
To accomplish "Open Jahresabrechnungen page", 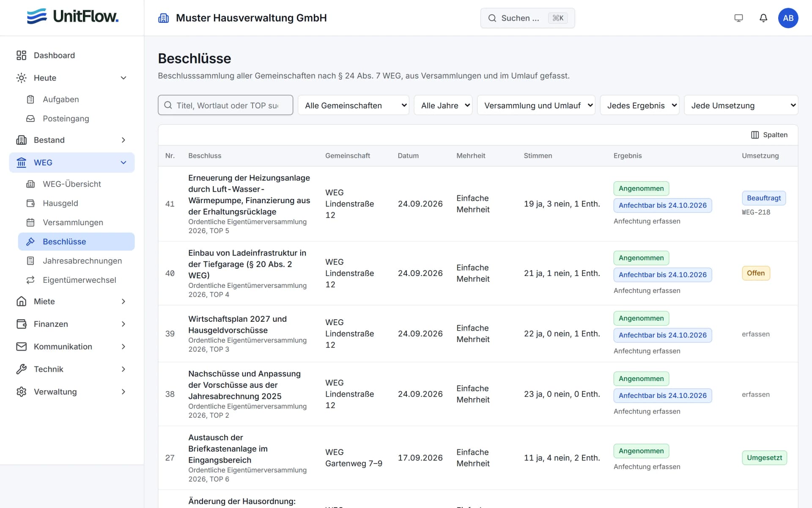I will 76,261.
